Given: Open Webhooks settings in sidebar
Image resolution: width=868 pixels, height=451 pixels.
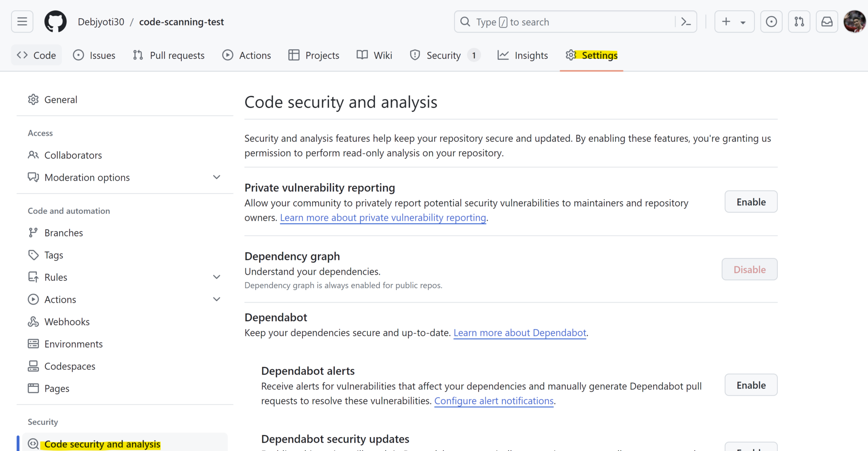Looking at the screenshot, I should (x=67, y=322).
